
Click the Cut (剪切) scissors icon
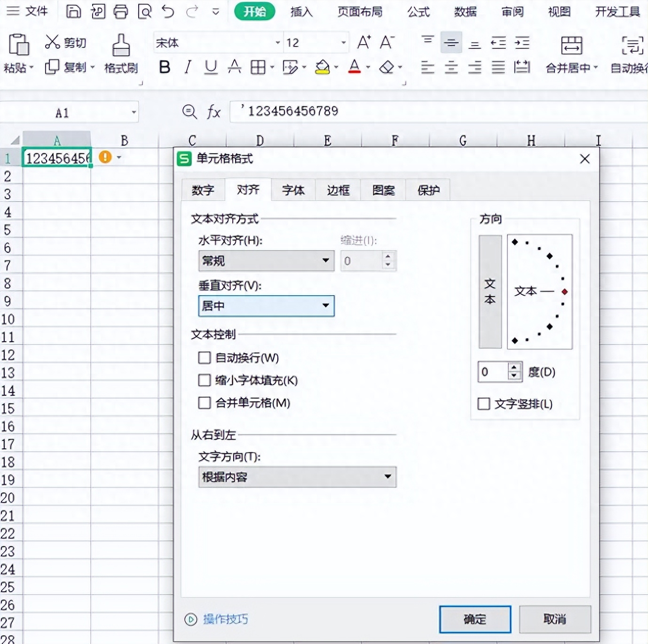click(52, 42)
